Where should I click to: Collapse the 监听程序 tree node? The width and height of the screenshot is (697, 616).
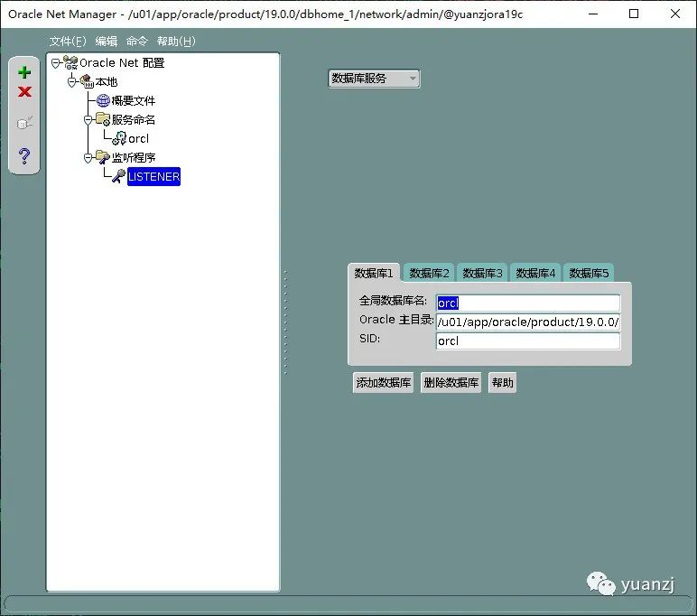pyautogui.click(x=88, y=158)
